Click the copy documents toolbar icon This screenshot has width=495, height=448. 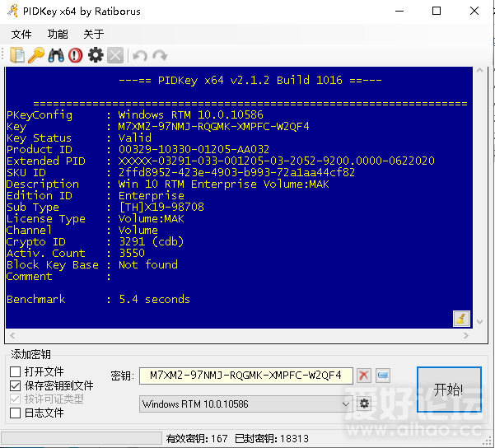pos(17,55)
